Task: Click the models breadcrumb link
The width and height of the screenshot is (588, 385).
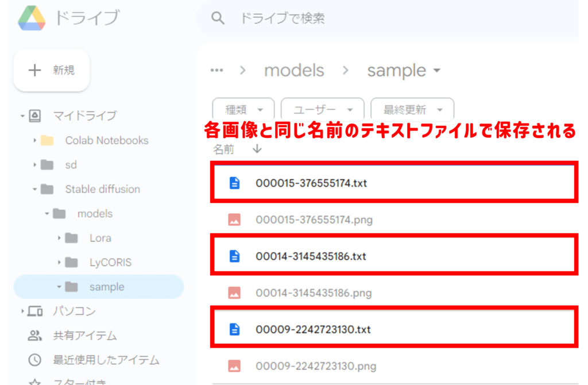Action: (x=294, y=71)
